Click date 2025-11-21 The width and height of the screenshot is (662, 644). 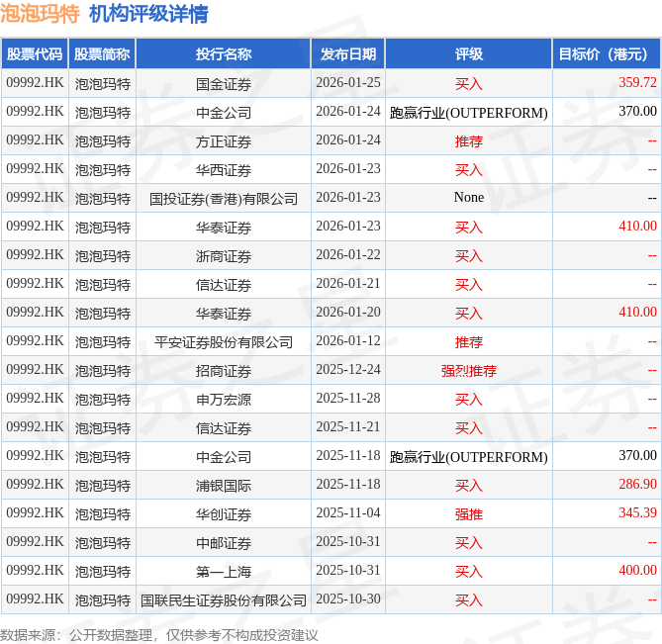pyautogui.click(x=348, y=426)
